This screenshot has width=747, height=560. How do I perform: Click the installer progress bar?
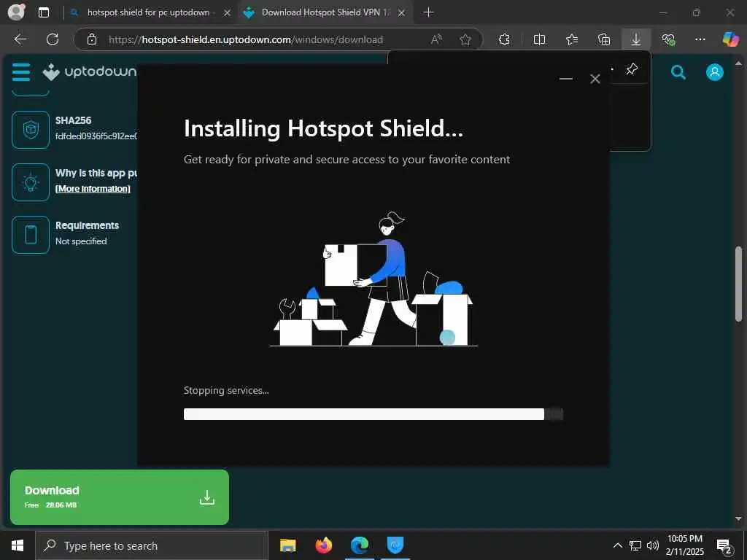coord(373,414)
